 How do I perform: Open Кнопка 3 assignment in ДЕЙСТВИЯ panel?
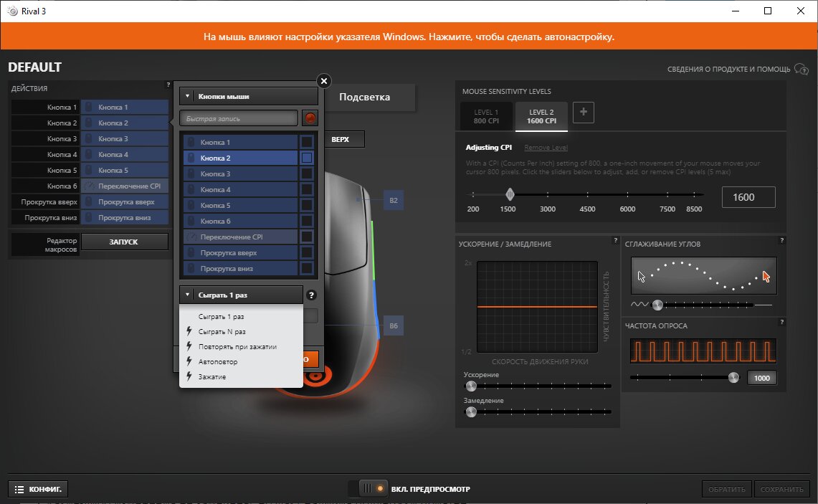tap(125, 139)
